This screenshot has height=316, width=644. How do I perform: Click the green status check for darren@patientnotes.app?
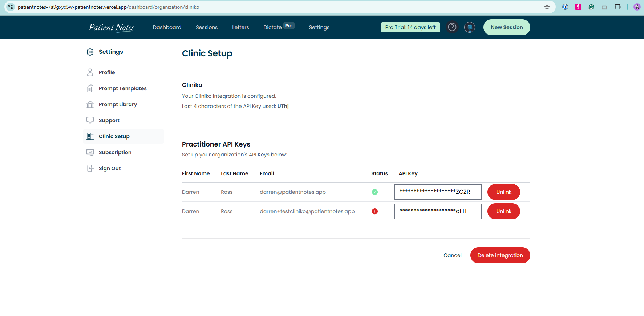375,192
